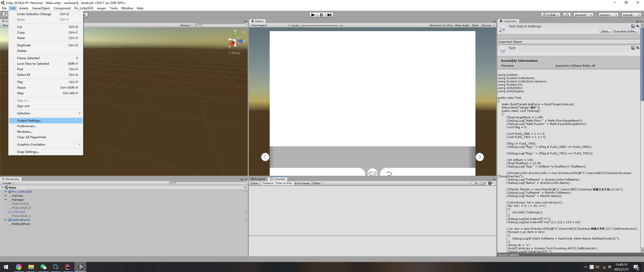The height and width of the screenshot is (272, 644).
Task: Click the Console Clear button
Action: coord(254,183)
